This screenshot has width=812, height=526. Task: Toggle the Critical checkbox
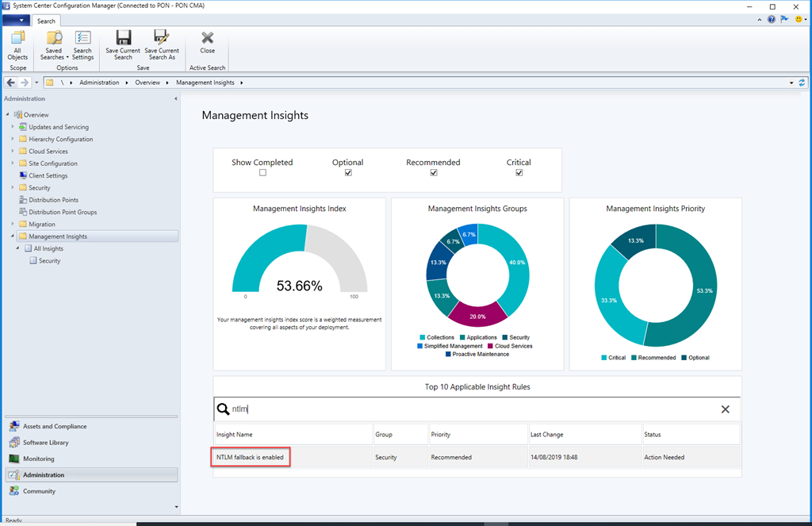519,173
